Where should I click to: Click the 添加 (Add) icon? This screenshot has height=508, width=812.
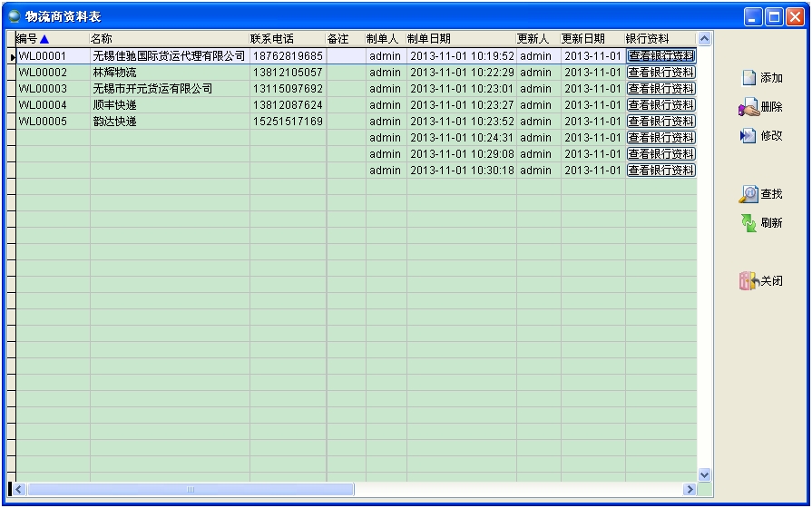point(748,78)
